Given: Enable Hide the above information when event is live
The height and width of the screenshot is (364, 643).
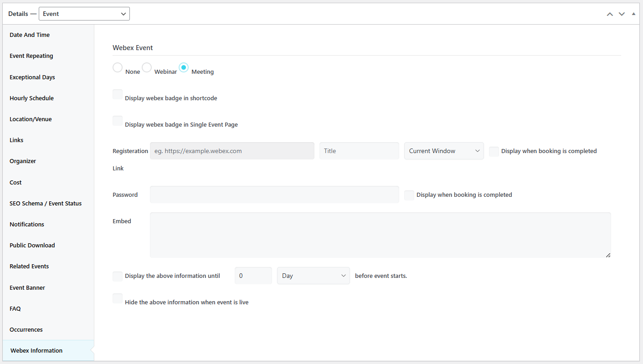Looking at the screenshot, I should coord(117,298).
